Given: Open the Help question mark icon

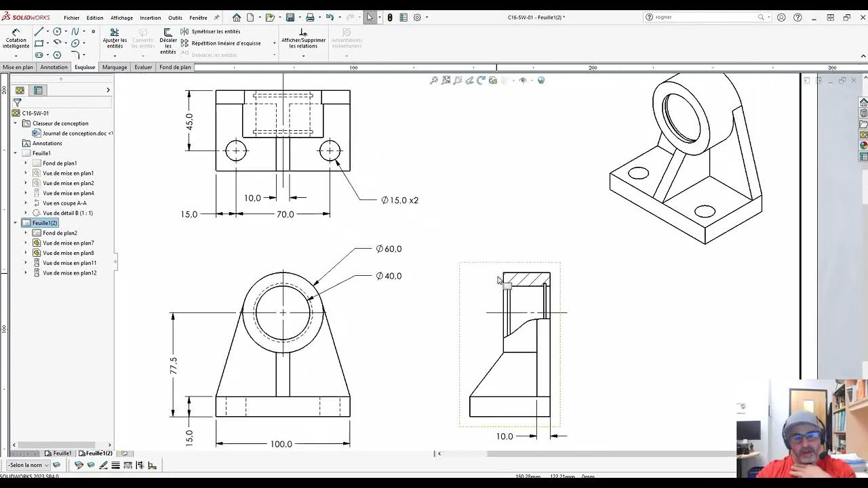Looking at the screenshot, I should click(x=797, y=18).
